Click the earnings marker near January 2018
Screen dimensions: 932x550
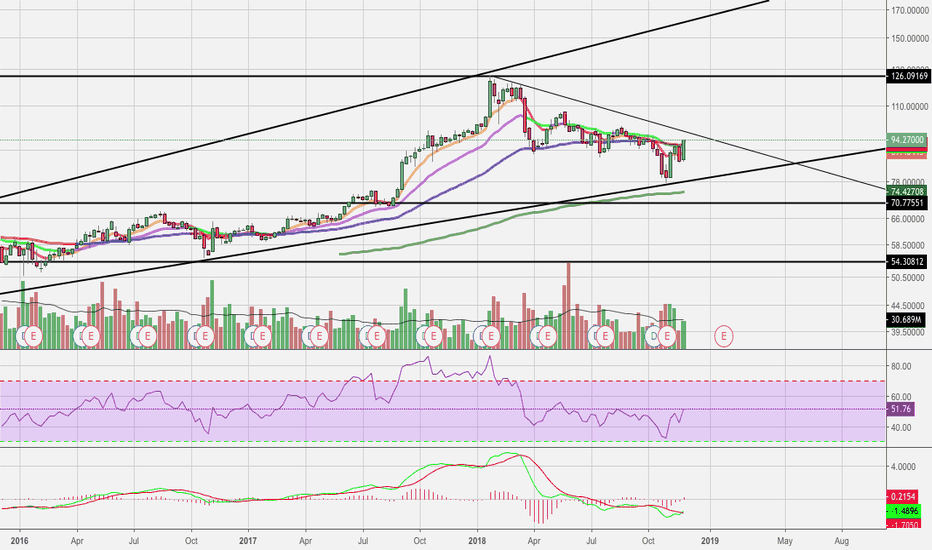[491, 337]
